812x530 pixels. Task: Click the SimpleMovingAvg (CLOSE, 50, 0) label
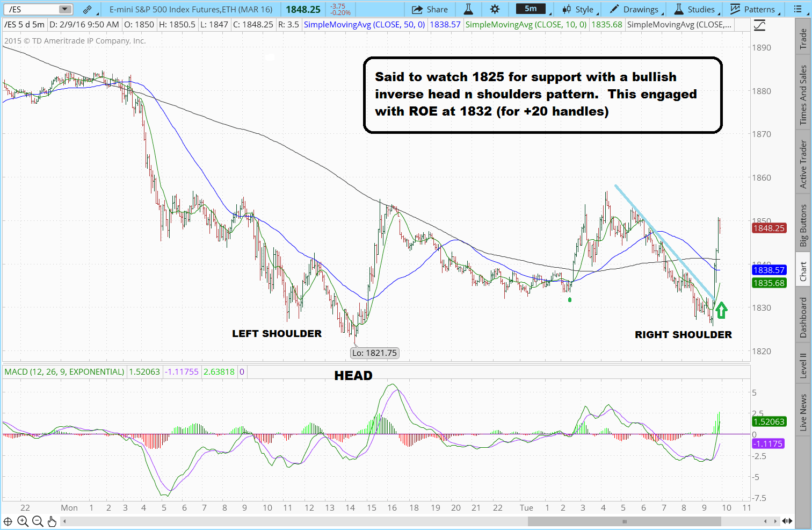coord(364,25)
